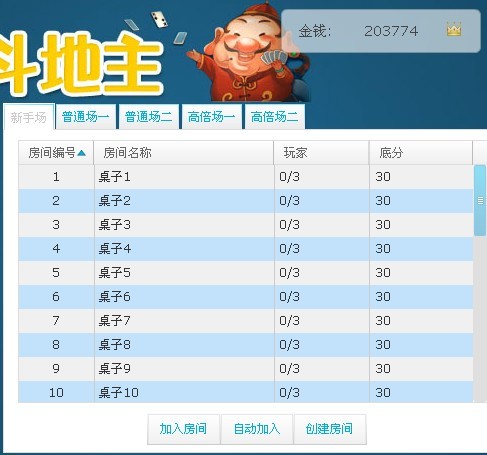Click the sort arrow beside 房间编号

81,153
